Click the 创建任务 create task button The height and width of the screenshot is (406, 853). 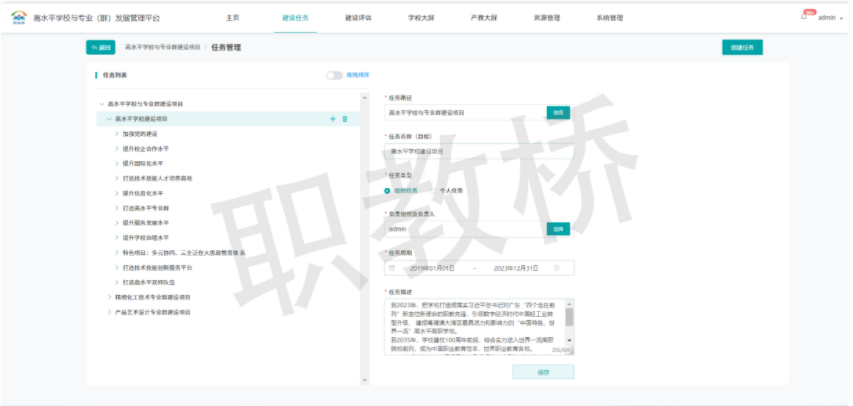pyautogui.click(x=742, y=47)
